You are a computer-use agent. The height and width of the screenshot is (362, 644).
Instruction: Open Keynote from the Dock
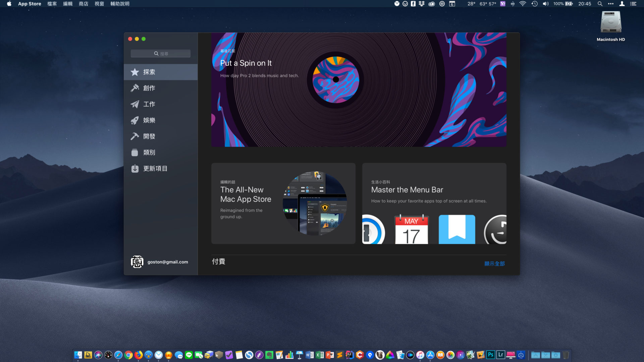point(300,355)
